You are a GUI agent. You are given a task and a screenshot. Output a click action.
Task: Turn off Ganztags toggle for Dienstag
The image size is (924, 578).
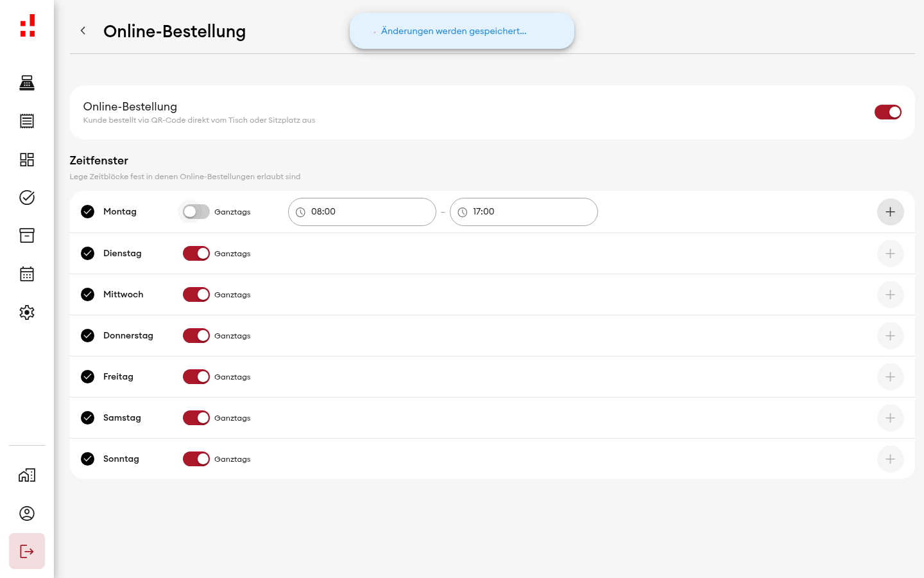pyautogui.click(x=196, y=253)
